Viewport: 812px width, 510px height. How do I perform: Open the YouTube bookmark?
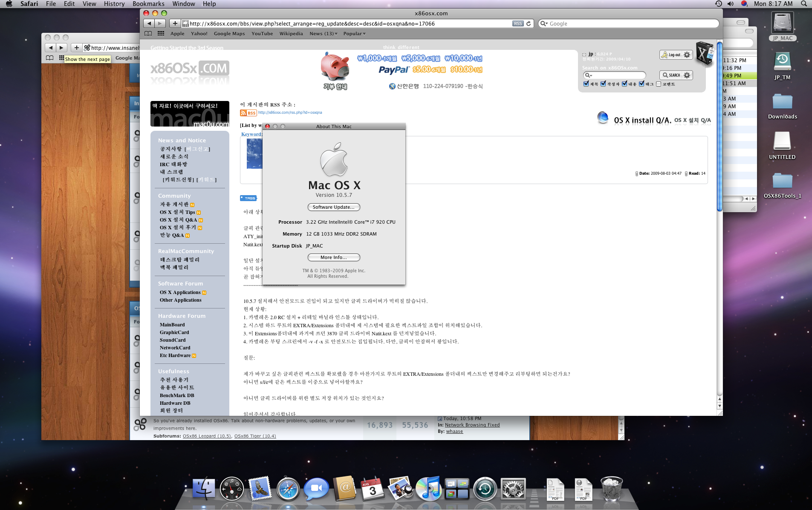click(262, 34)
